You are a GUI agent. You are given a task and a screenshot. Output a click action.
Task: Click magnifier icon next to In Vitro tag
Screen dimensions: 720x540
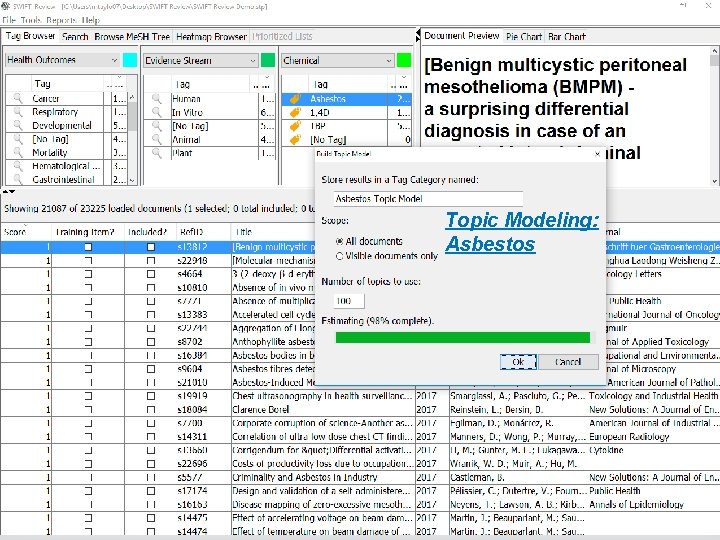pyautogui.click(x=157, y=112)
